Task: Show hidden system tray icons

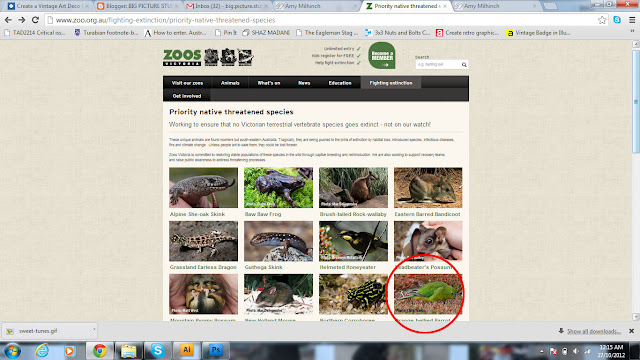Action: 542,351
